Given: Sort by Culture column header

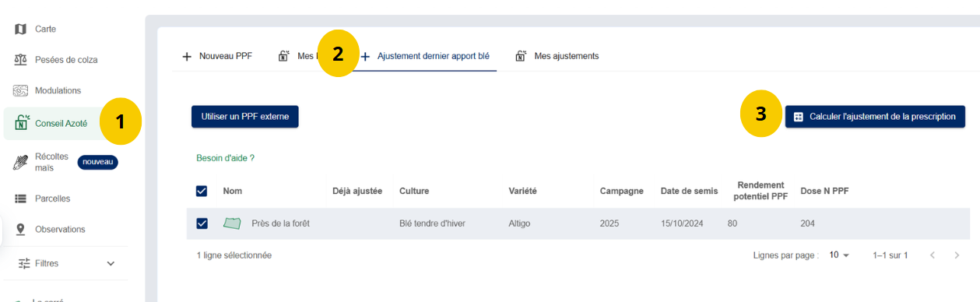Looking at the screenshot, I should click(414, 191).
